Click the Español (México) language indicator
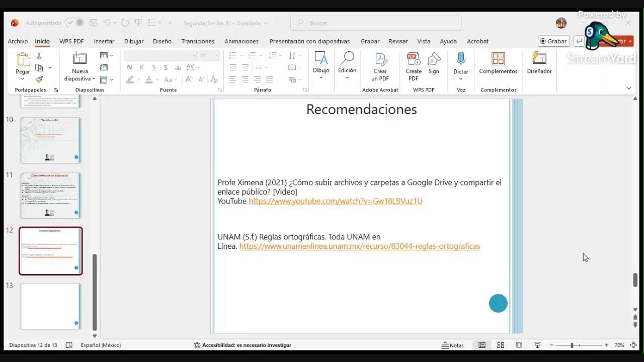 click(x=101, y=345)
